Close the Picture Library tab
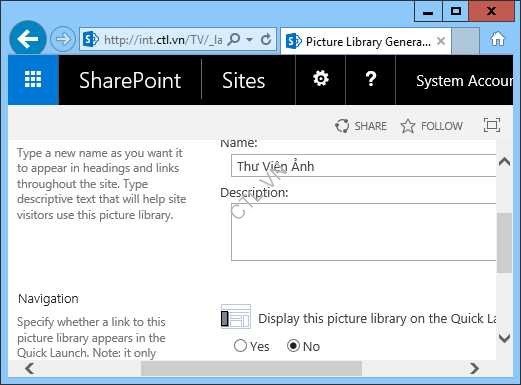521x385 pixels. pyautogui.click(x=441, y=41)
